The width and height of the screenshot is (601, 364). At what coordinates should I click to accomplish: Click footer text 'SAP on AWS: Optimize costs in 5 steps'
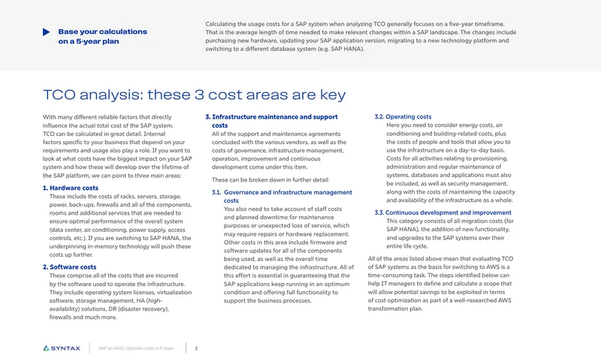[x=136, y=348]
